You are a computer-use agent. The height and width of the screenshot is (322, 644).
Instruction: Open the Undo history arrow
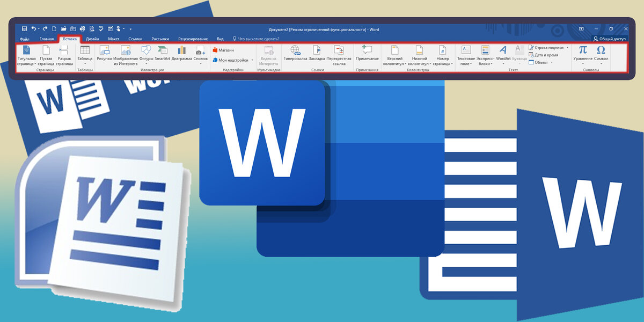click(39, 28)
